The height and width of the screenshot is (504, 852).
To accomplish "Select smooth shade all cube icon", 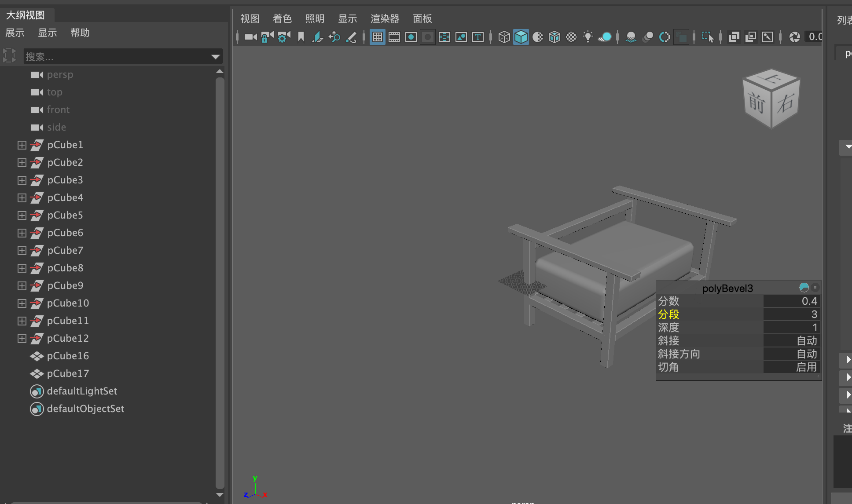I will pyautogui.click(x=521, y=37).
